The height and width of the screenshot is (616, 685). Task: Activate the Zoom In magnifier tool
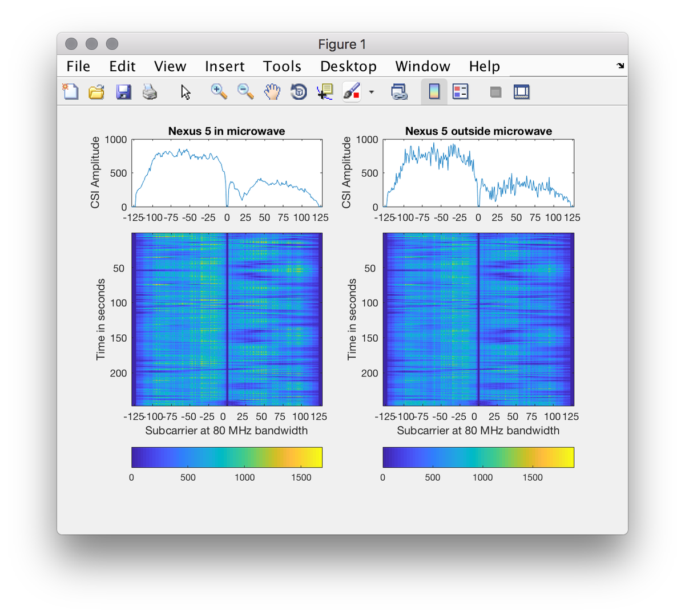[x=219, y=91]
